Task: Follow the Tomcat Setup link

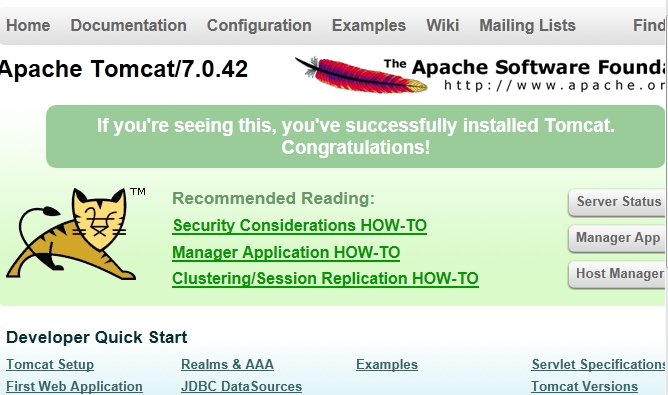Action: pos(50,365)
